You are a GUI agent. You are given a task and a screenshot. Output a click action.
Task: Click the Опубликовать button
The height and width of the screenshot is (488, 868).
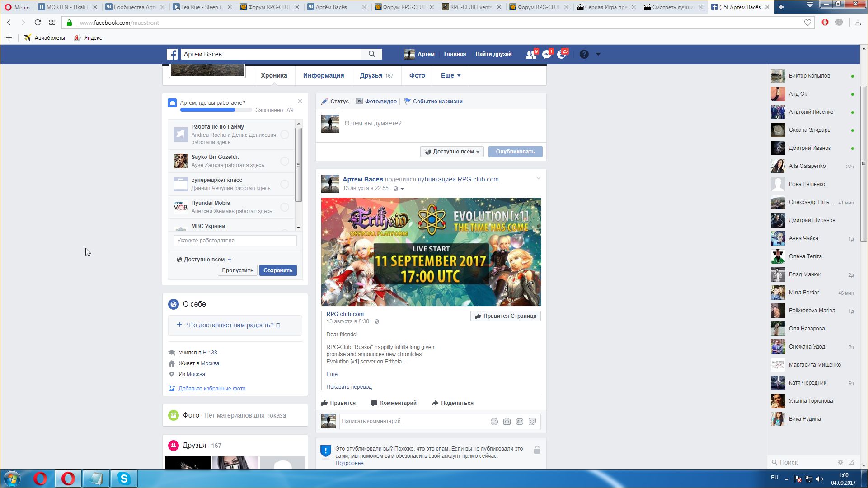(515, 152)
